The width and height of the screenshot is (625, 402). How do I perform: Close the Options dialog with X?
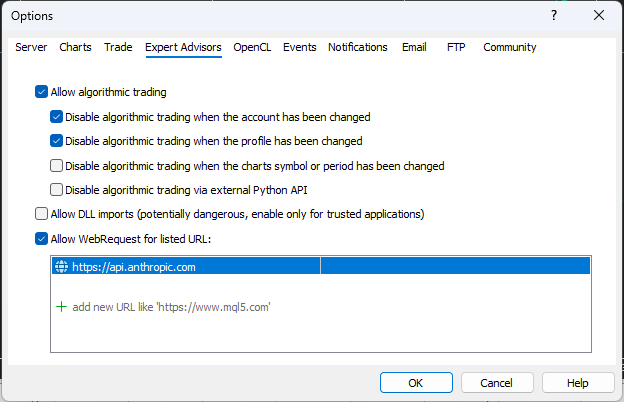(599, 16)
